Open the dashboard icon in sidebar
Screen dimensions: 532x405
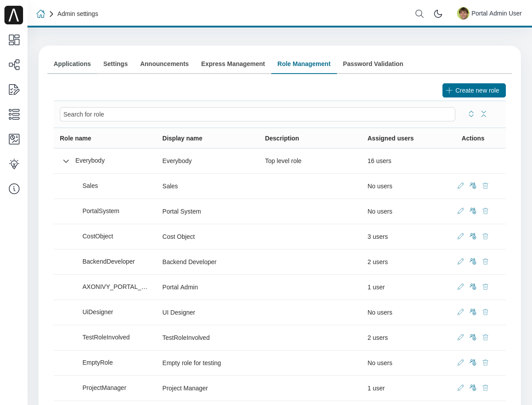coord(14,40)
